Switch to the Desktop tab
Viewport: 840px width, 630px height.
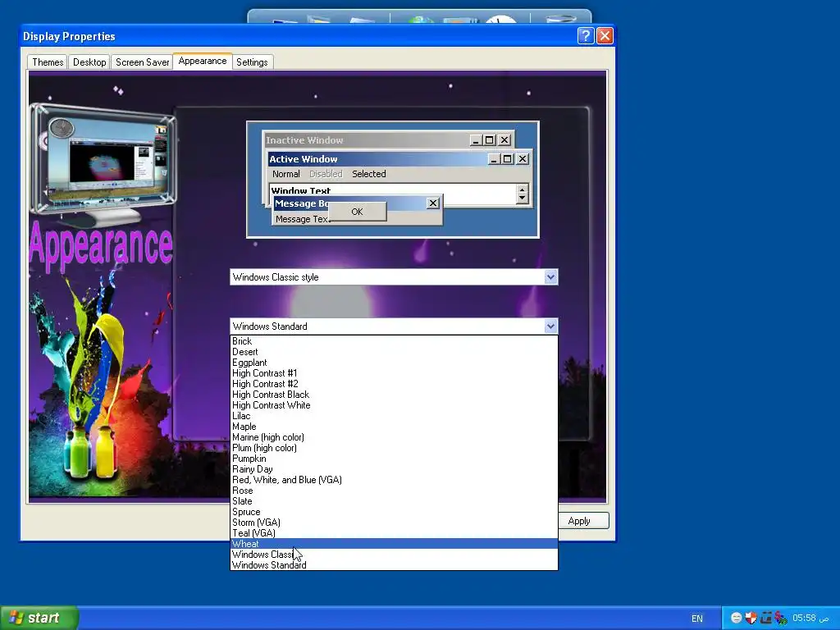click(89, 62)
